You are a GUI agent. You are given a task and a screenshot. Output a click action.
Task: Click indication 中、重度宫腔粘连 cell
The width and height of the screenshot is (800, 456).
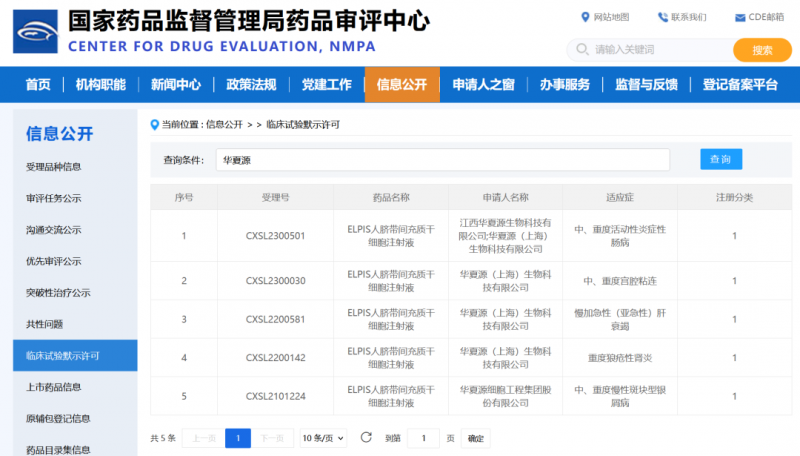tap(620, 281)
